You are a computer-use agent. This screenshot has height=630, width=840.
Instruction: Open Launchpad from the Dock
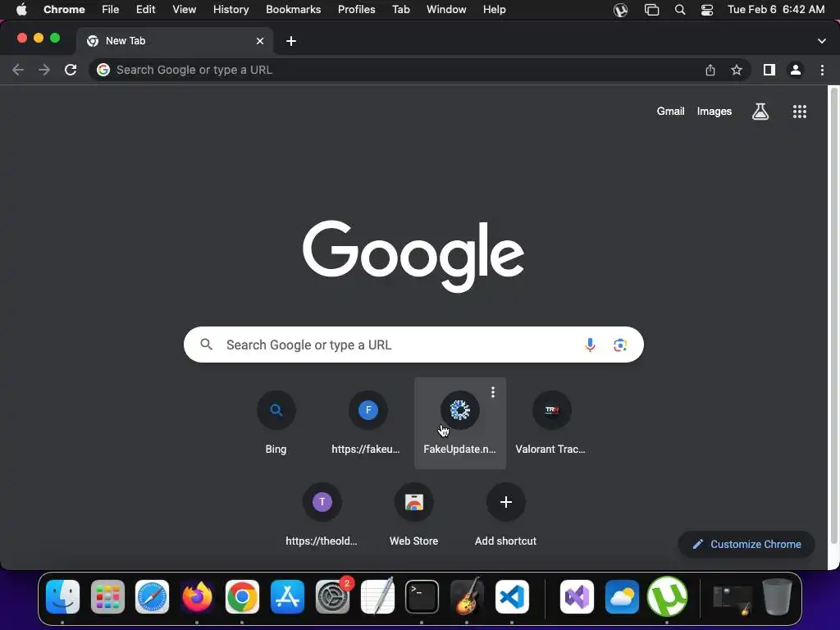click(x=107, y=597)
